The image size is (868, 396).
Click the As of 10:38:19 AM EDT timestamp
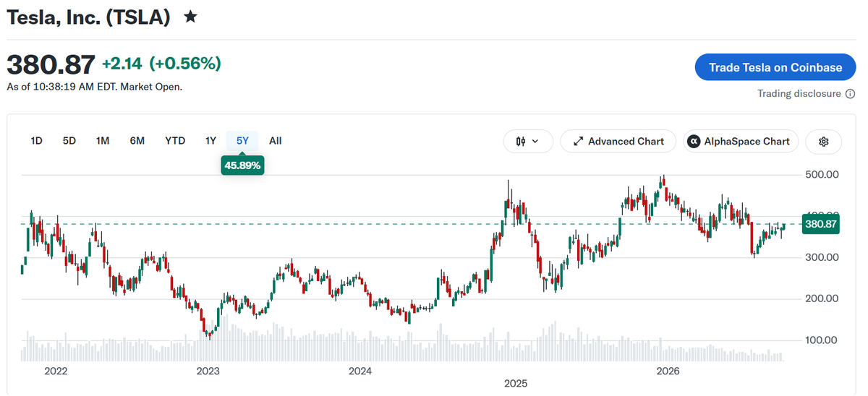[94, 87]
